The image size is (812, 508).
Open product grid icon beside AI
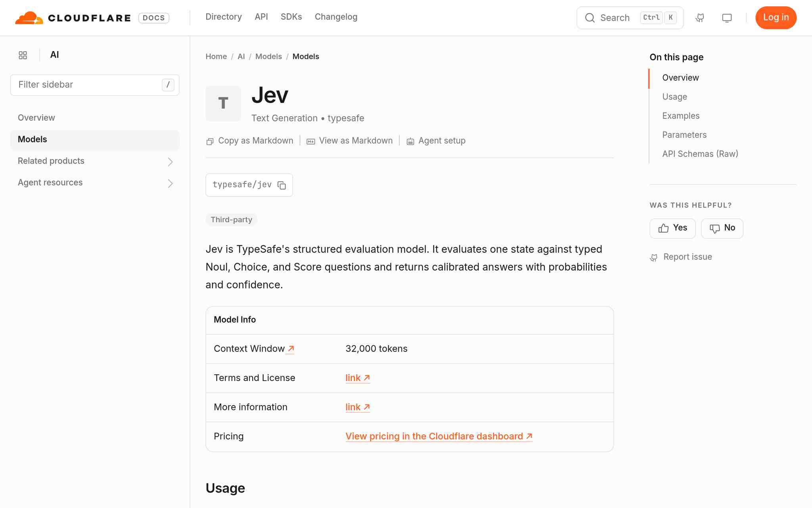(23, 55)
